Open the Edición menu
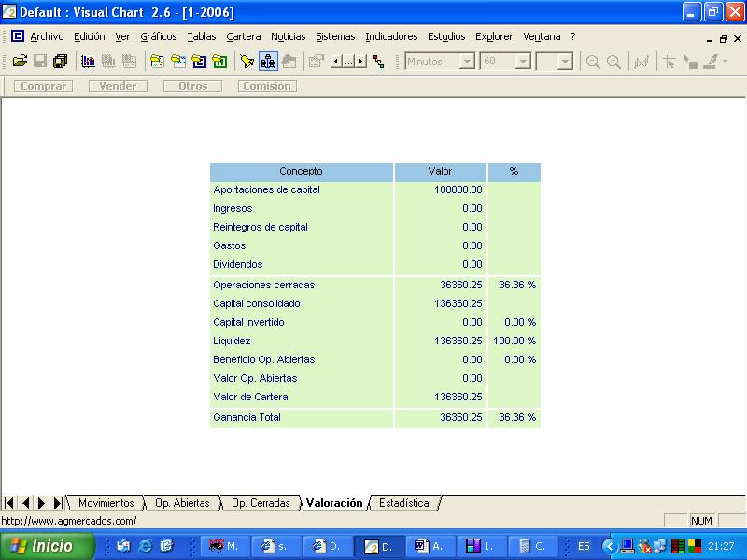This screenshot has width=747, height=560. [89, 36]
